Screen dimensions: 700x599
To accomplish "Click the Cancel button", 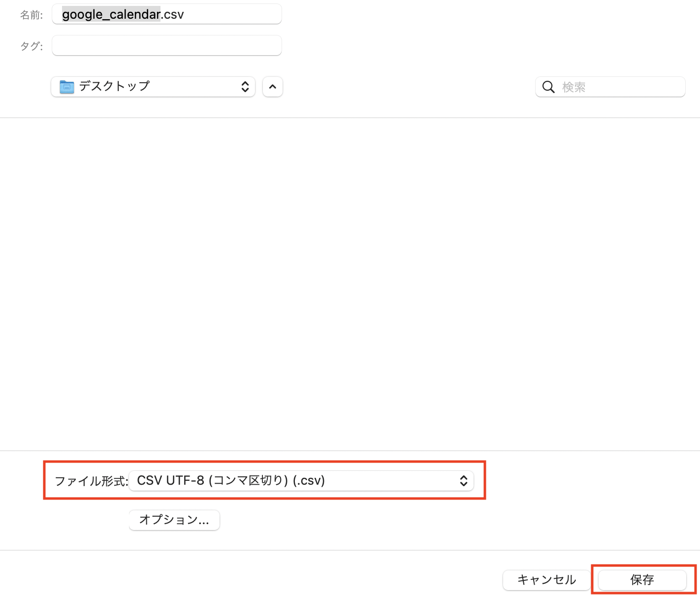I will (x=546, y=580).
